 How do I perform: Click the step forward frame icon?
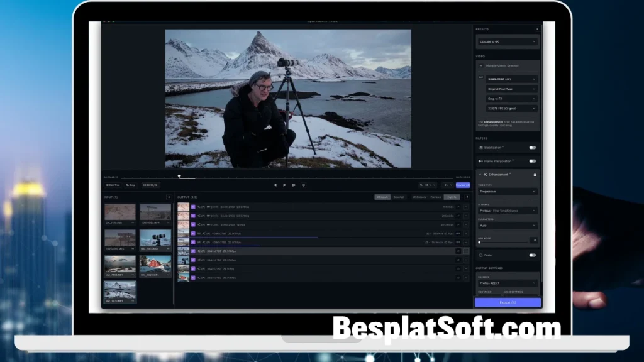click(x=293, y=185)
